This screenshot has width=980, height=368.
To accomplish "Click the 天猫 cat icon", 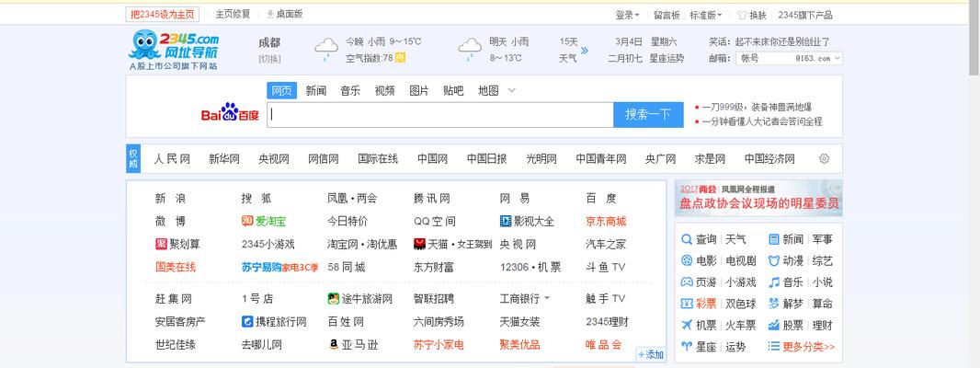I will tap(419, 244).
